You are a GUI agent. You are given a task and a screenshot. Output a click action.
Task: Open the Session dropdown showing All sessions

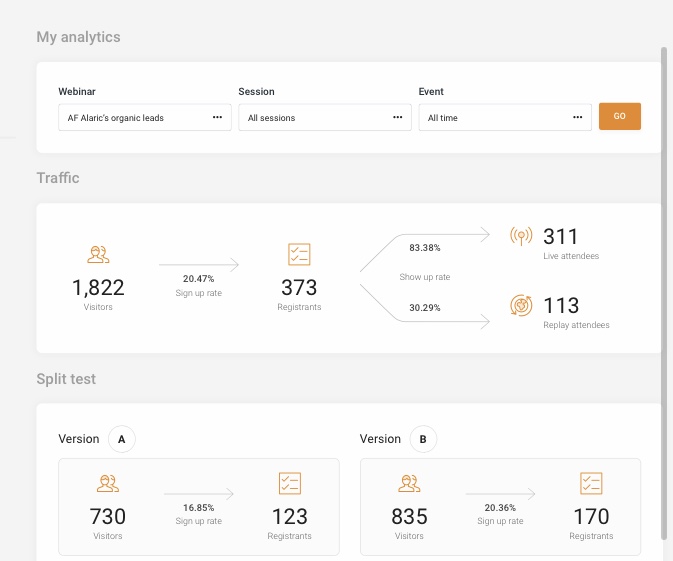[x=325, y=118]
